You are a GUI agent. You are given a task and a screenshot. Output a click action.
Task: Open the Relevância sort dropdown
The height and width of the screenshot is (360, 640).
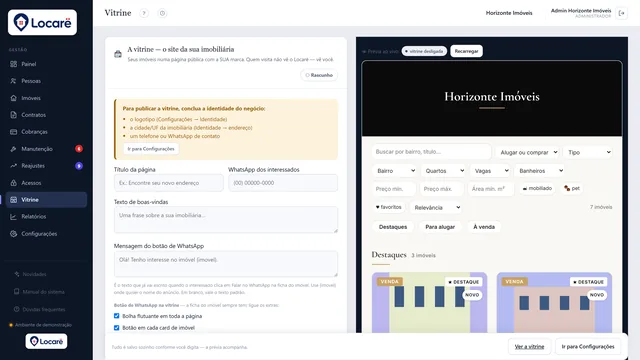pyautogui.click(x=436, y=207)
